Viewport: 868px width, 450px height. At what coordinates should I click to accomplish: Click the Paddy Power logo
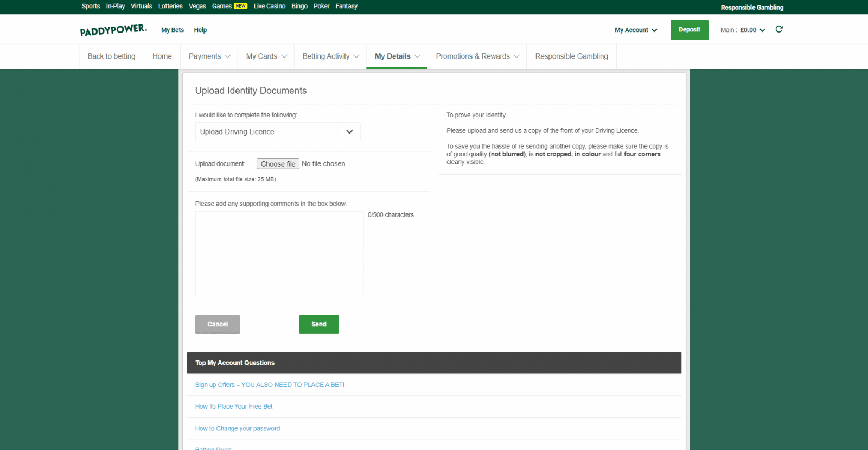click(113, 30)
